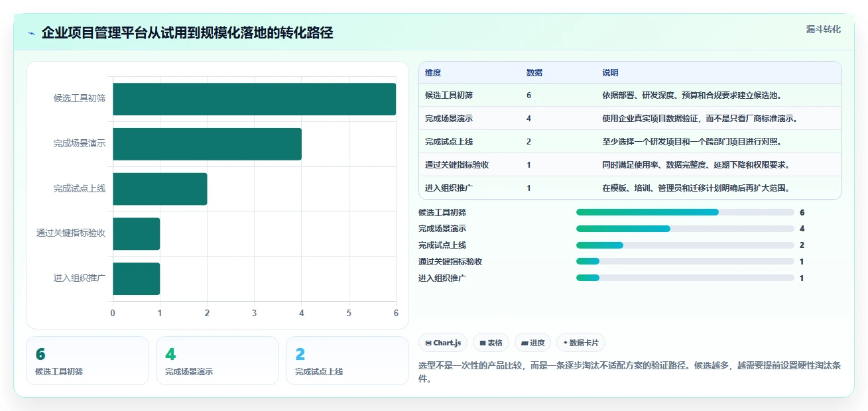The image size is (868, 411).
Task: Click the value 6 in the table's 数据 column
Action: [528, 95]
